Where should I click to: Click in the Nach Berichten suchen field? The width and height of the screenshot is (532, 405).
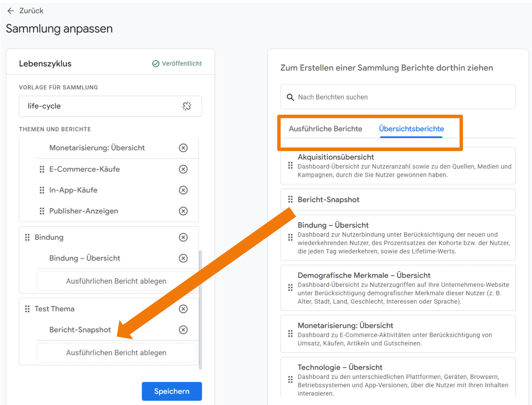point(398,97)
